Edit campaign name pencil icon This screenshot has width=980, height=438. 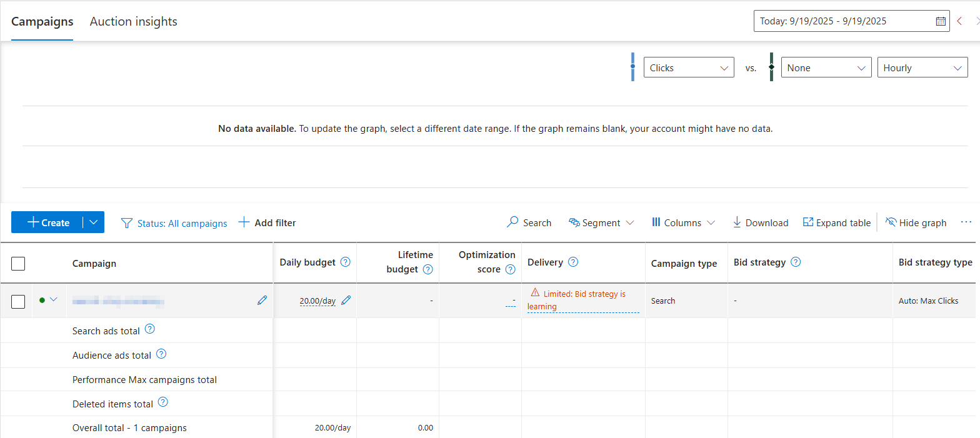point(262,301)
